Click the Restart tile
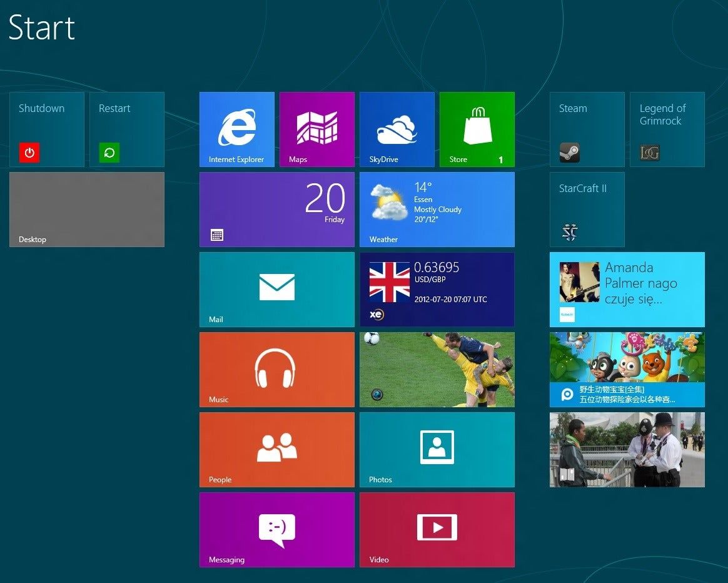This screenshot has width=728, height=583. pyautogui.click(x=126, y=129)
